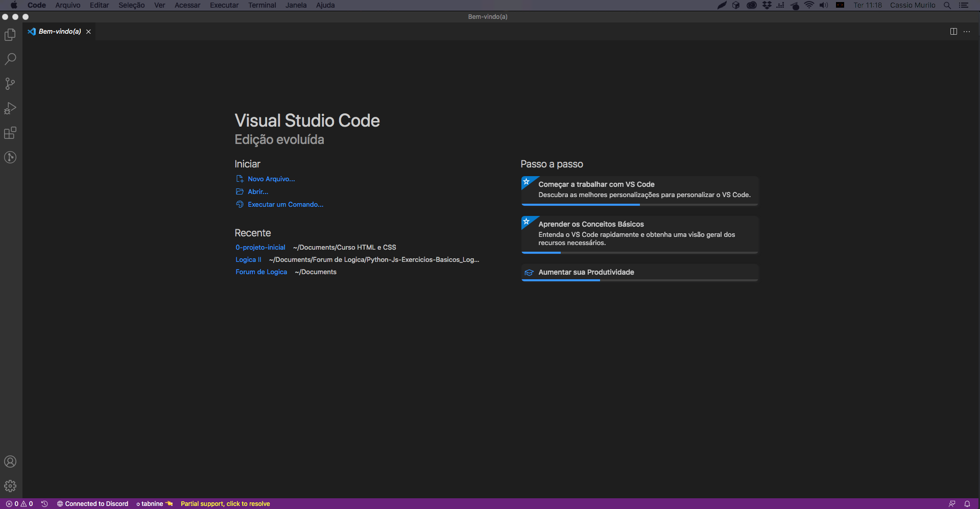Viewport: 980px width, 509px height.
Task: Open the Terminal menu
Action: pos(262,5)
